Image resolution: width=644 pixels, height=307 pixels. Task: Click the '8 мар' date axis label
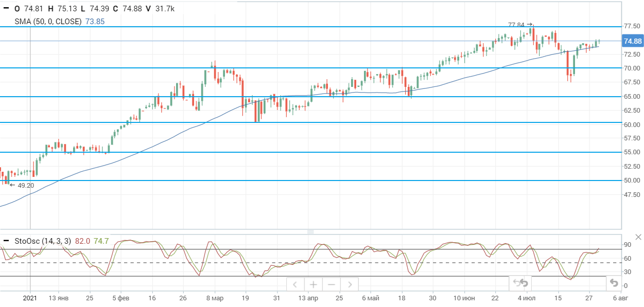coord(215,298)
